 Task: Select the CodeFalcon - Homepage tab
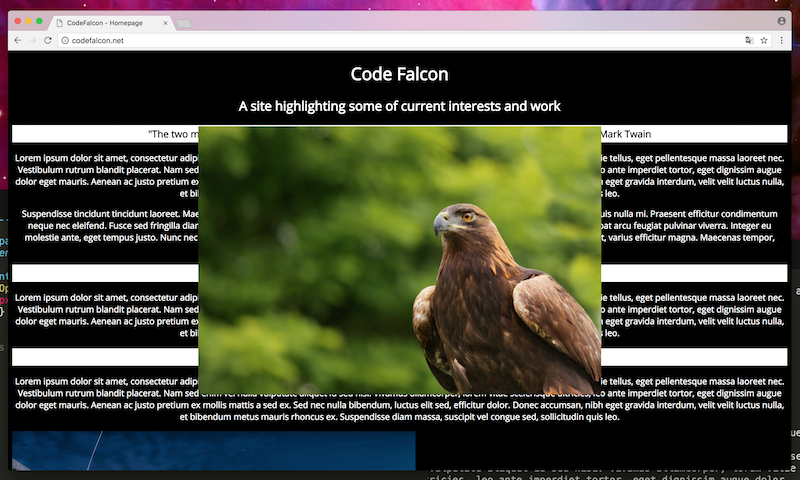coord(111,23)
